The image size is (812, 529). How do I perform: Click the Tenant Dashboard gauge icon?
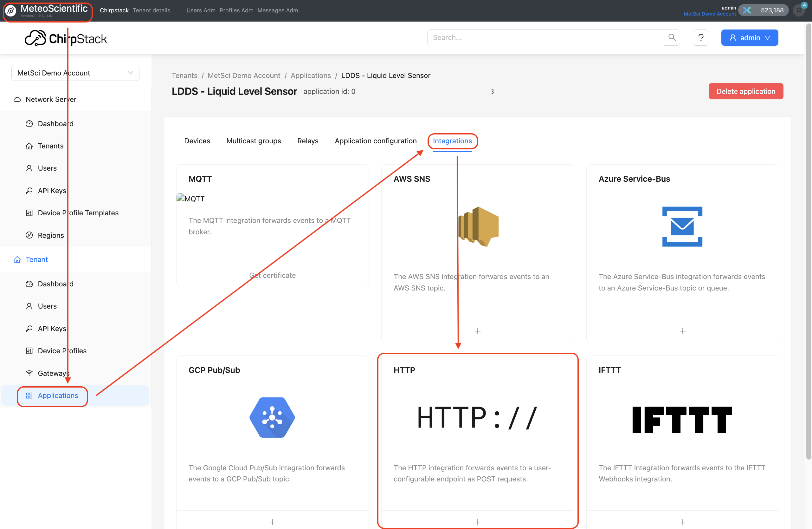coord(29,284)
